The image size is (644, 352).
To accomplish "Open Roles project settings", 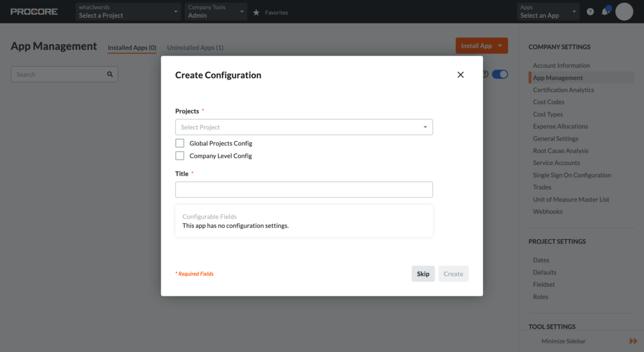I will point(540,296).
